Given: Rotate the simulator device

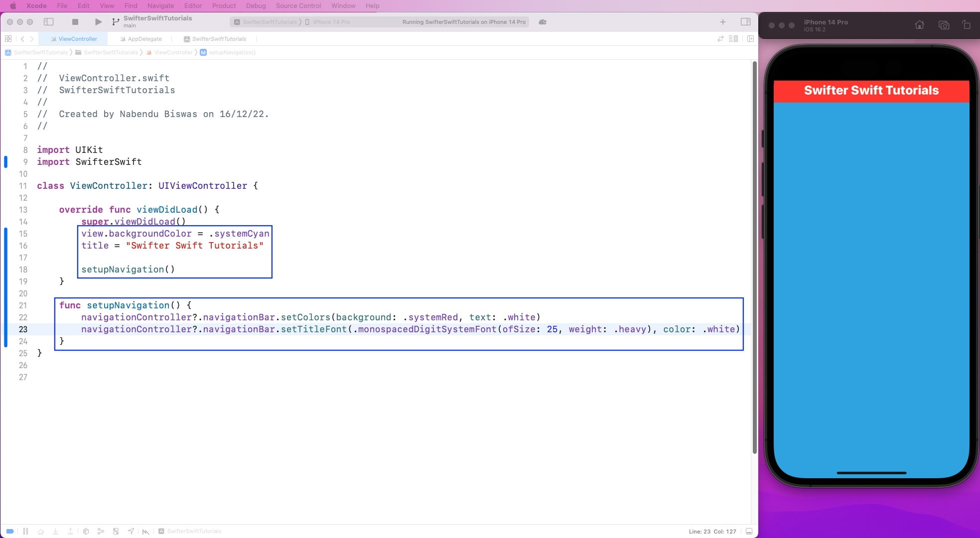Looking at the screenshot, I should 966,25.
